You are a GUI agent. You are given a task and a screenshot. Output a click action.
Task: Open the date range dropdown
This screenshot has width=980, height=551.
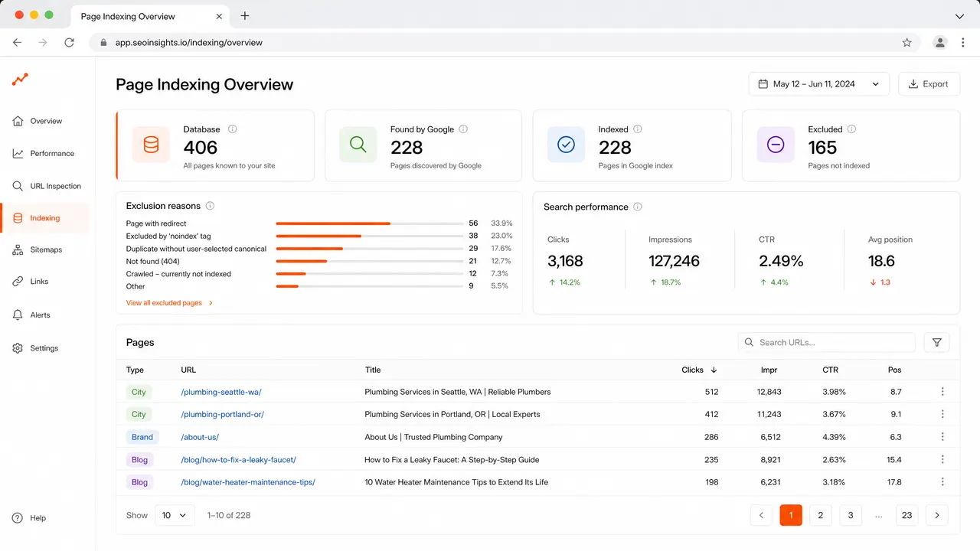tap(818, 84)
